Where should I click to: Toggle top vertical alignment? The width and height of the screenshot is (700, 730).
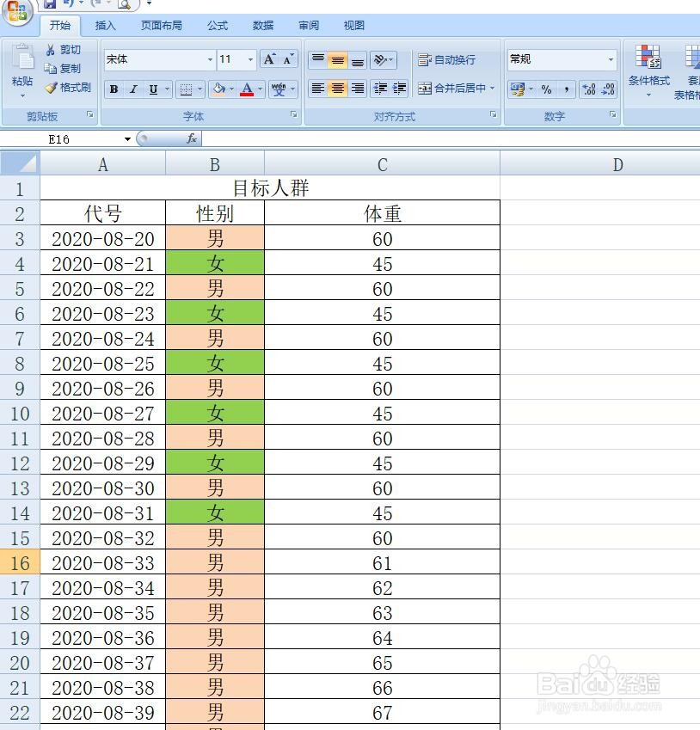point(318,59)
